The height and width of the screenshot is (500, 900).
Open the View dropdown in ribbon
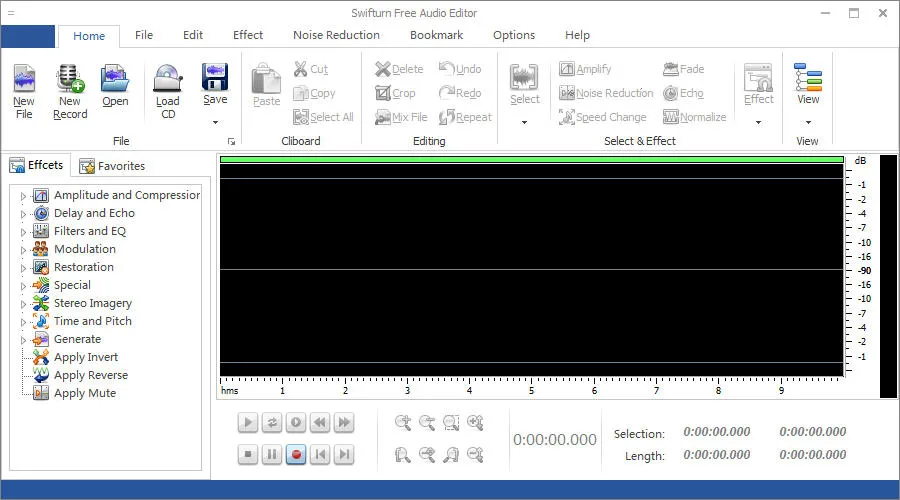click(807, 123)
